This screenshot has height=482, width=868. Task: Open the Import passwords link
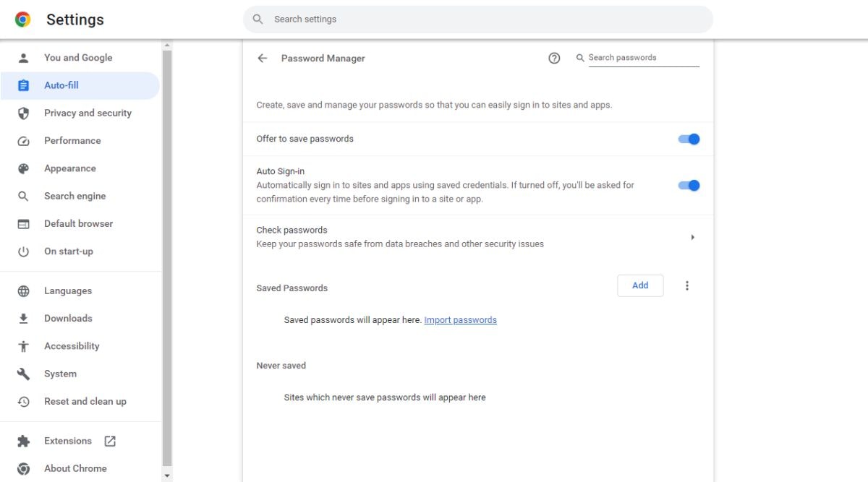tap(461, 319)
